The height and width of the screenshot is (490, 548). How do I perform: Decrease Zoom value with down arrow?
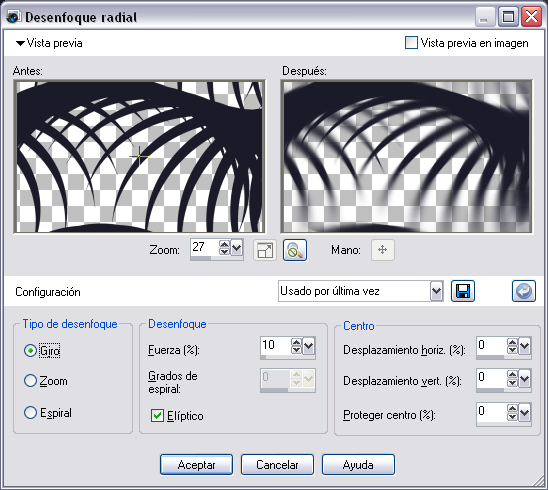tap(224, 251)
